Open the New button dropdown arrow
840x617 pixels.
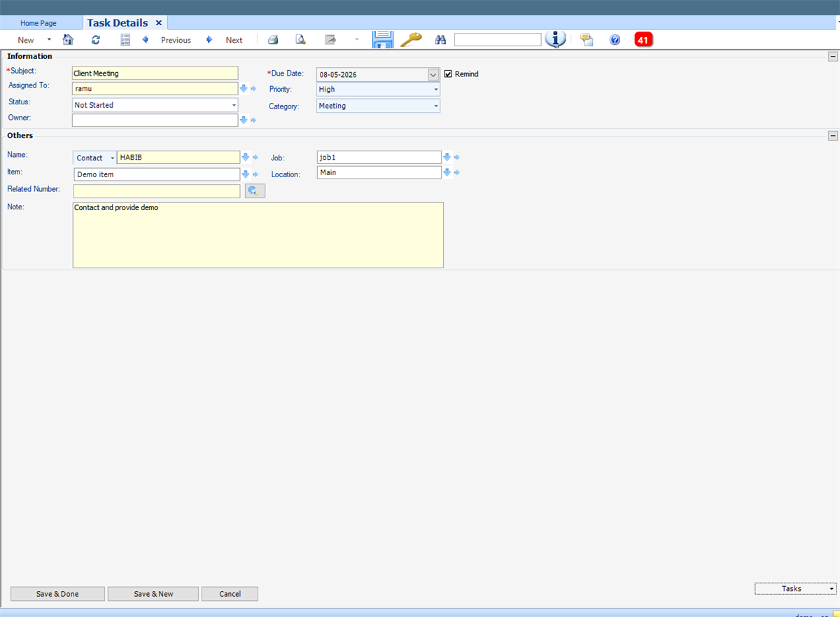(49, 40)
